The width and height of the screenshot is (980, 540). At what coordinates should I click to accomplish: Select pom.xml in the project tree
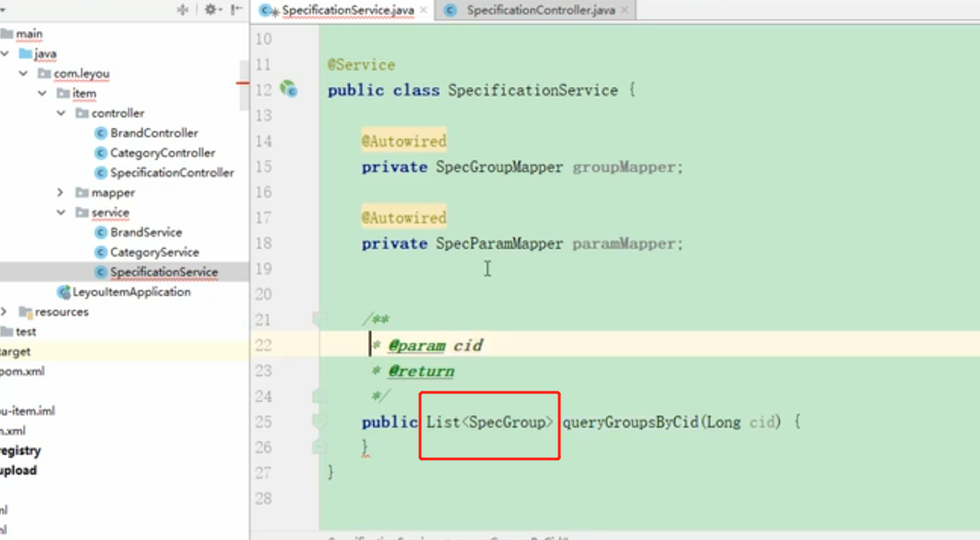[x=22, y=371]
